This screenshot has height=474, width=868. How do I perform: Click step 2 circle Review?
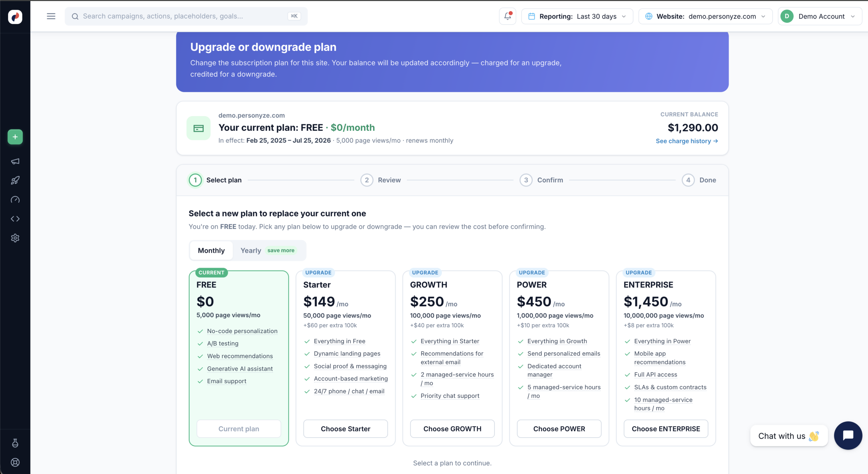point(367,180)
